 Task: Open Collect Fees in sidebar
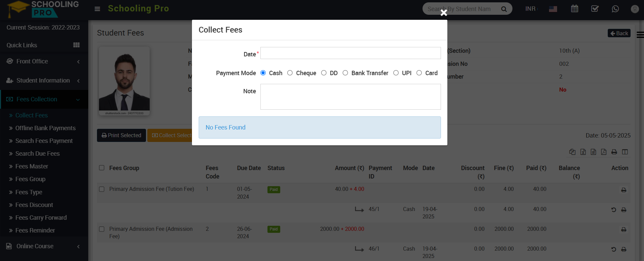pos(32,115)
